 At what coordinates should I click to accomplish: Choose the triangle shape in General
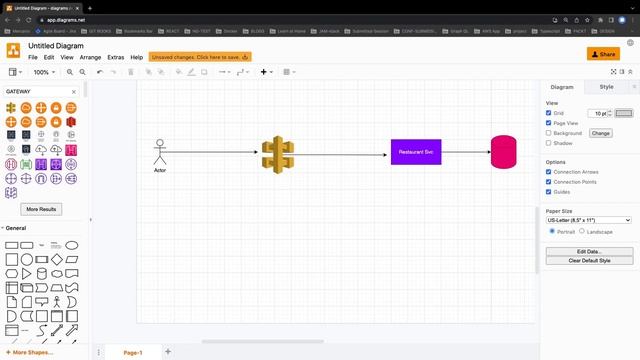tap(27, 273)
